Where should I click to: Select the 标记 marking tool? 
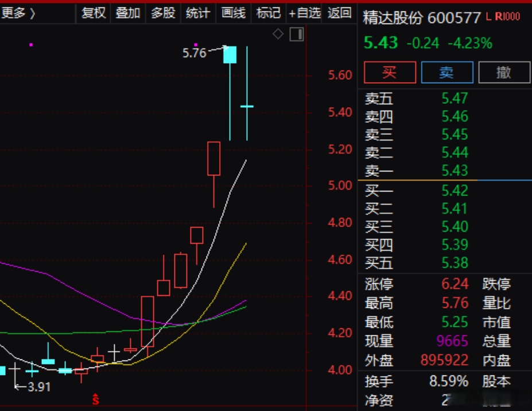click(x=267, y=13)
